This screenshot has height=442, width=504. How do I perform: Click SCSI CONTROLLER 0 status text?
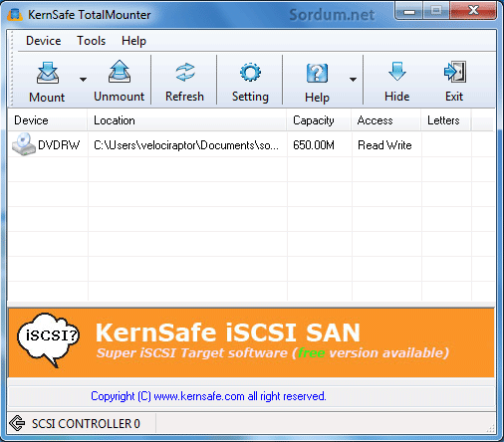coord(86,424)
